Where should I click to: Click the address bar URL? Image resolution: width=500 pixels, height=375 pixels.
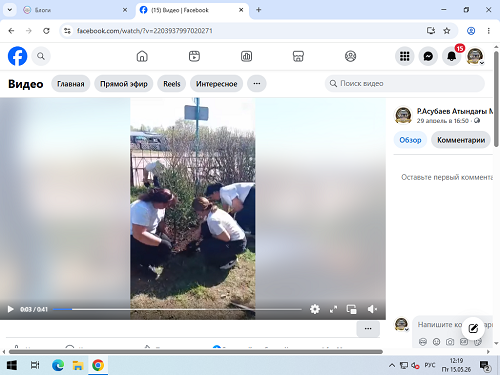pyautogui.click(x=145, y=31)
